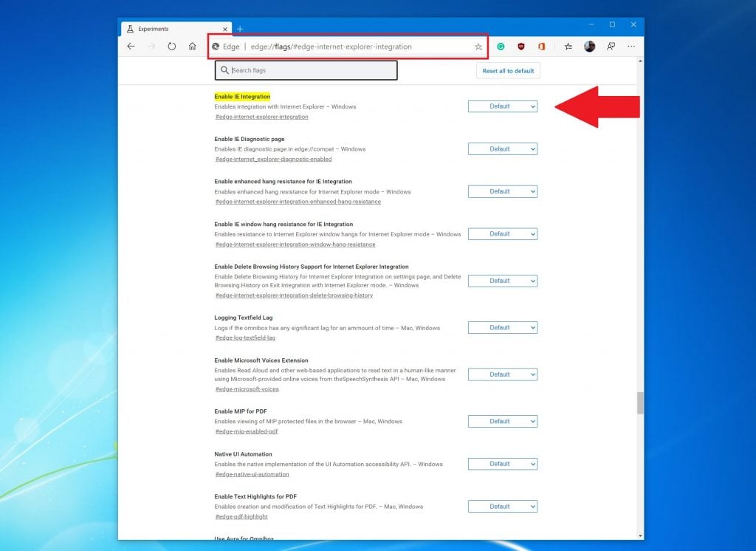Click Logging Textfield Lag heading
This screenshot has height=551, width=756.
coord(244,318)
